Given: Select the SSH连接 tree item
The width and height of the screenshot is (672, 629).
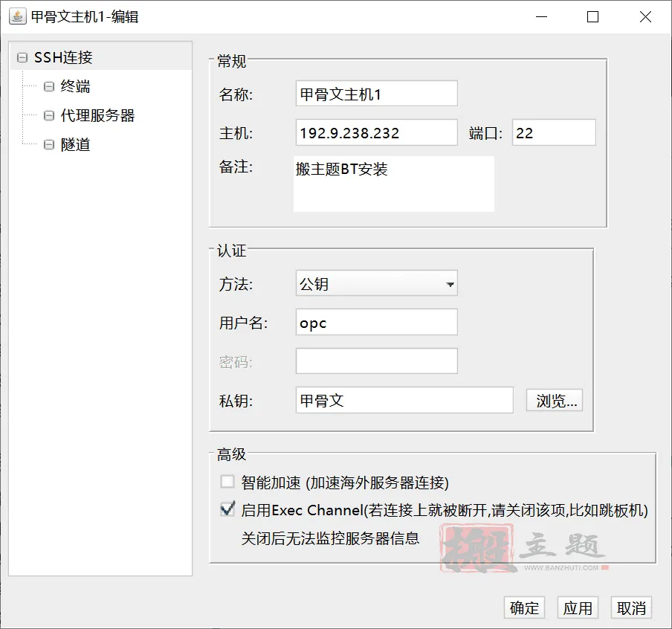Looking at the screenshot, I should click(63, 57).
